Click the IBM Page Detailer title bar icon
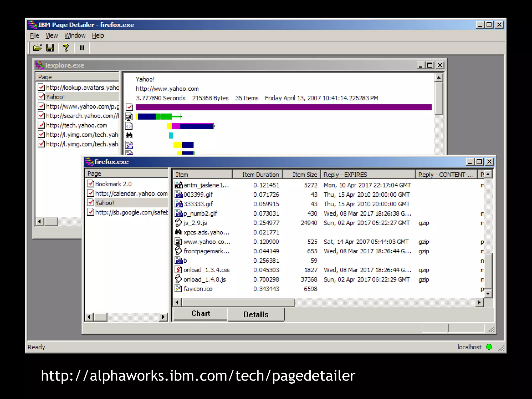Image resolution: width=532 pixels, height=399 pixels. [x=33, y=25]
